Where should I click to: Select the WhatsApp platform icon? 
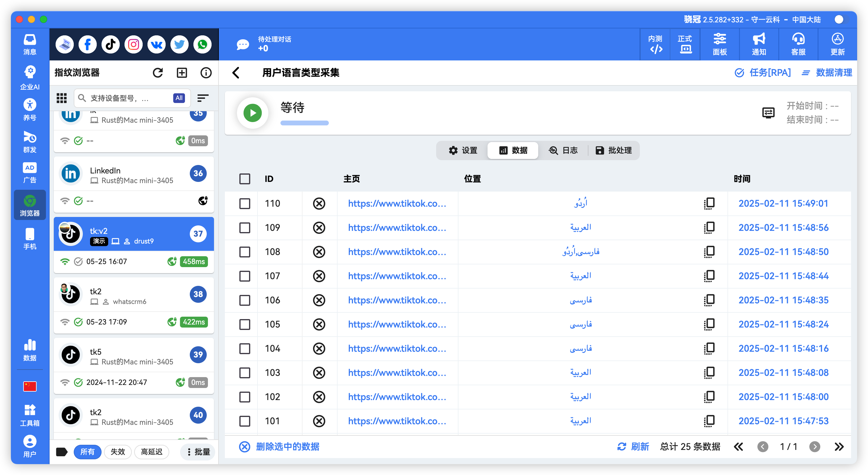(202, 44)
